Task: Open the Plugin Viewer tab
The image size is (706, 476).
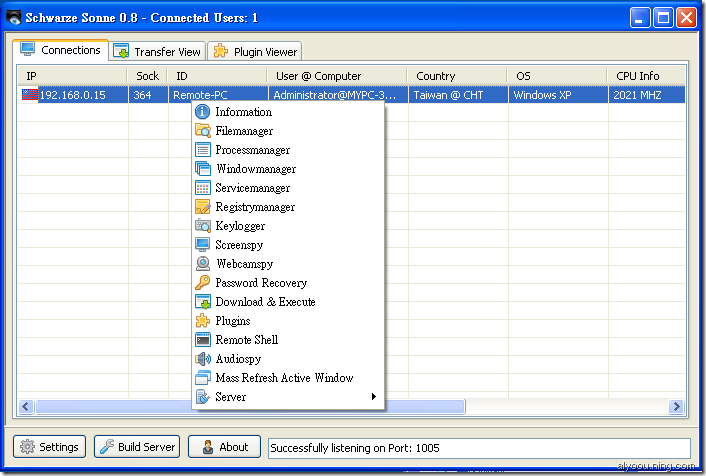Action: tap(254, 51)
